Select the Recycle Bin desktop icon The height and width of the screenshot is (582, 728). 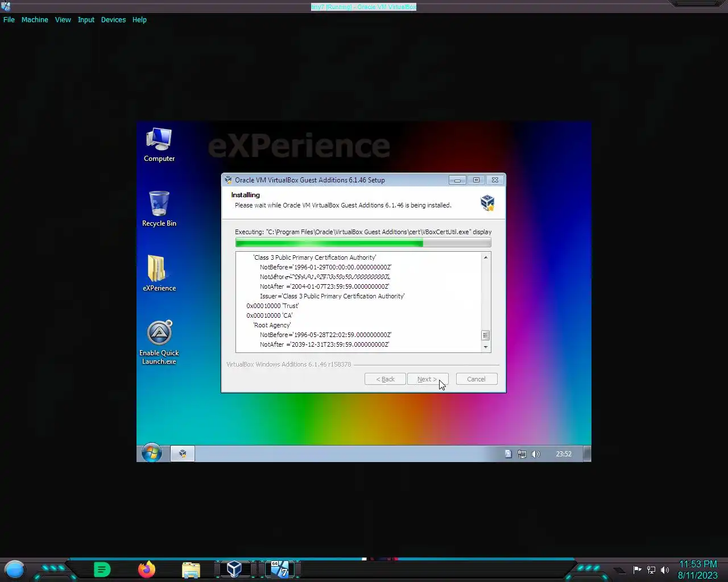coord(159,209)
